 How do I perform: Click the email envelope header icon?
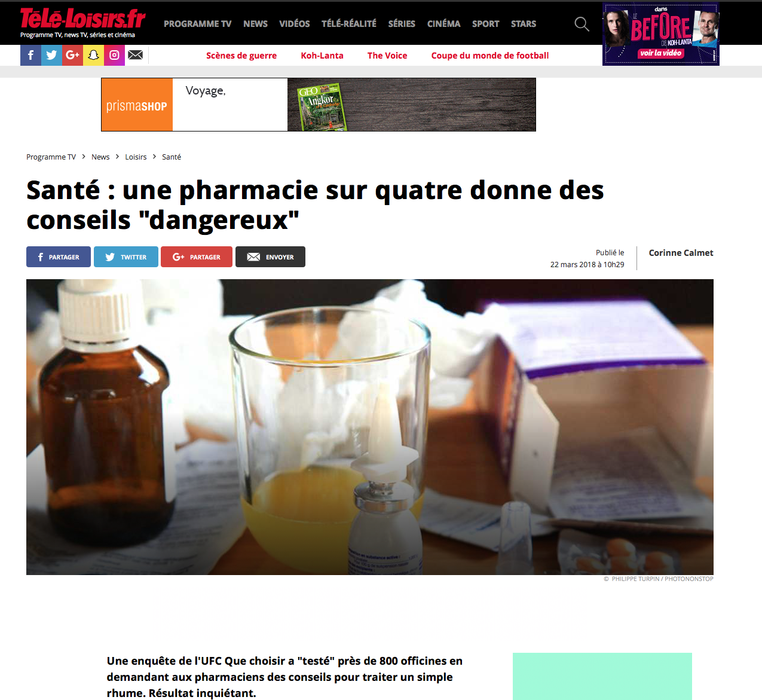tap(136, 55)
